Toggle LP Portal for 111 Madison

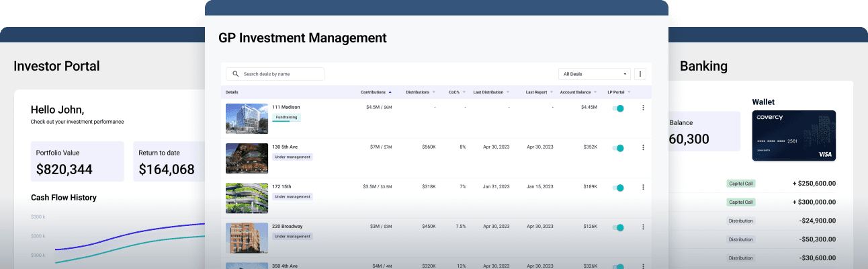(618, 108)
